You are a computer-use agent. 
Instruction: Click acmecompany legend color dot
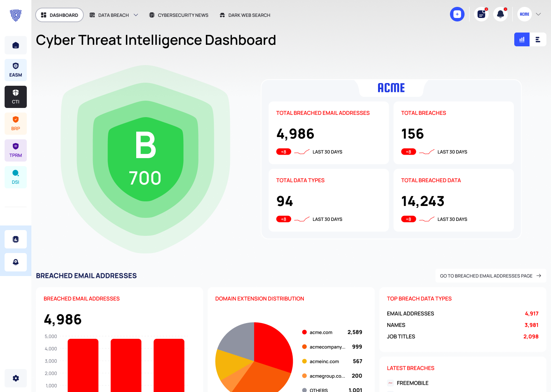click(305, 347)
